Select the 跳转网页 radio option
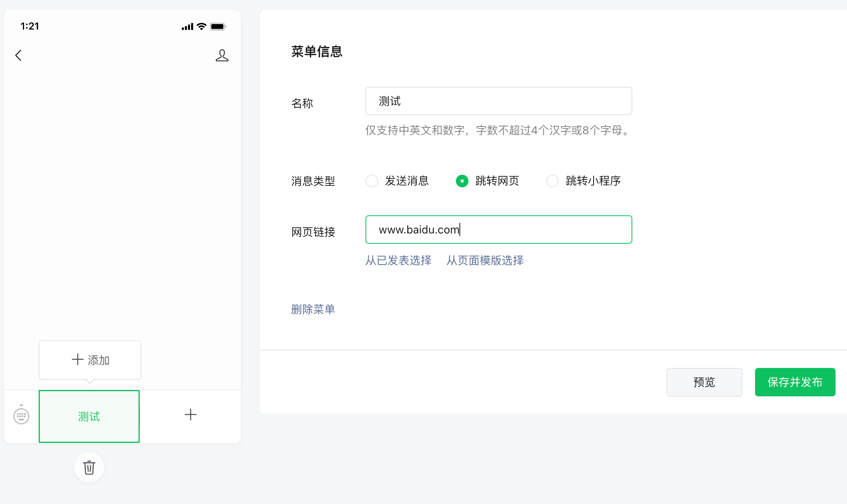 pos(462,181)
